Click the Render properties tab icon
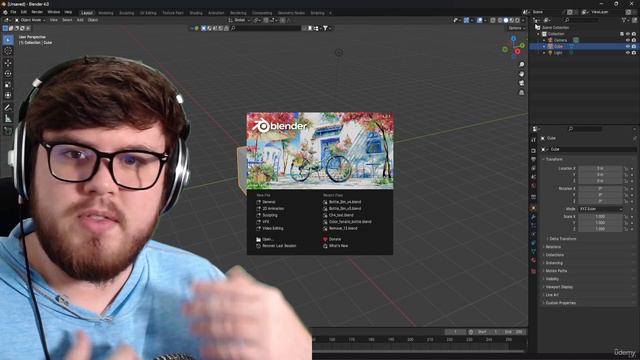This screenshot has height=360, width=640. (533, 151)
